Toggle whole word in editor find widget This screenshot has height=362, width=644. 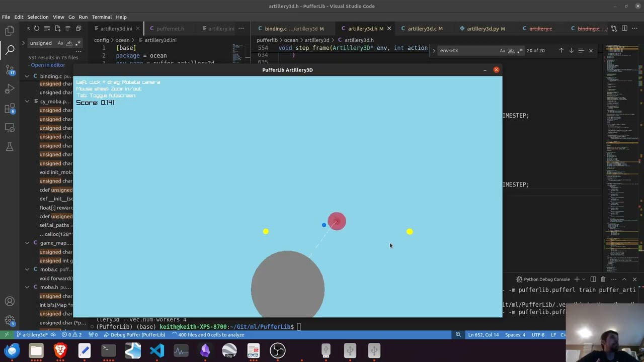point(511,50)
